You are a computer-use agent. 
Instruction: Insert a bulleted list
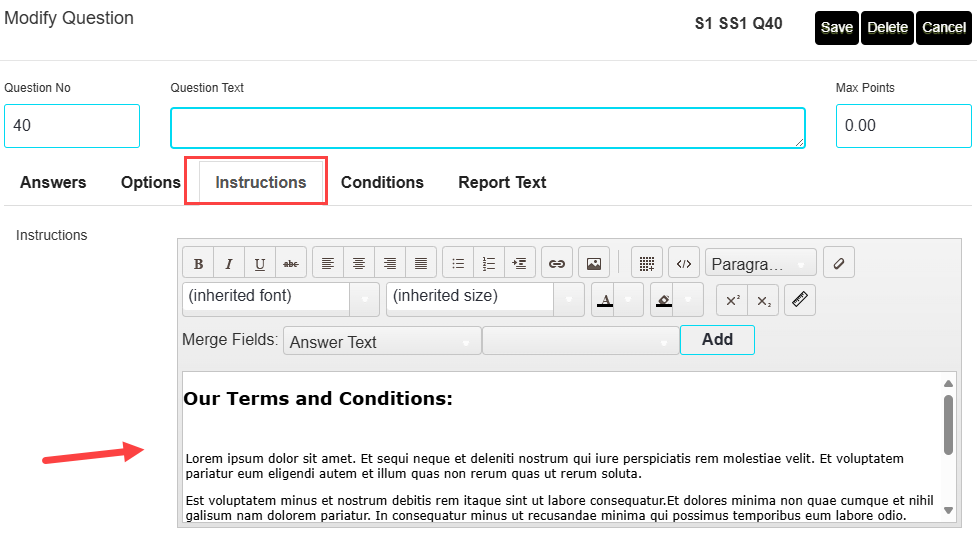coord(458,264)
